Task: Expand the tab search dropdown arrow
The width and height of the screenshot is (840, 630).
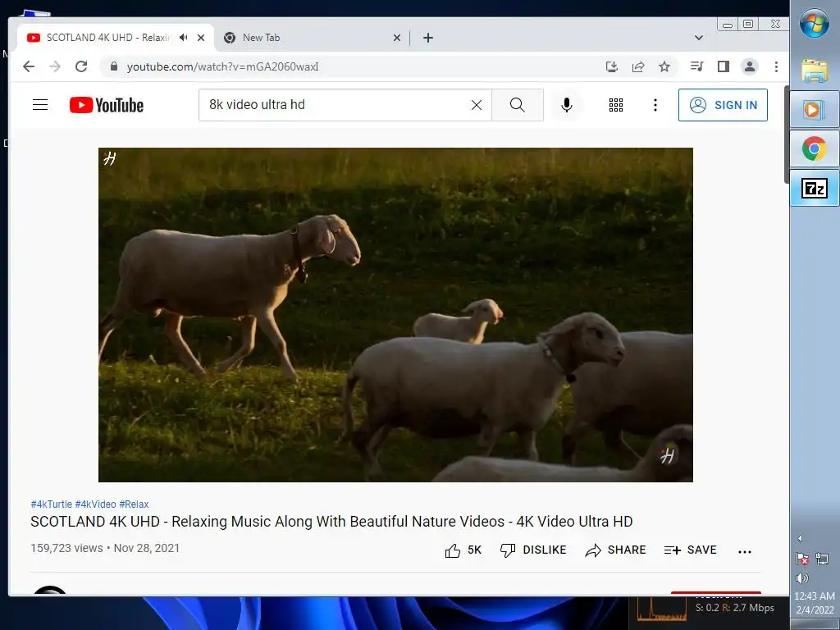Action: coord(699,38)
